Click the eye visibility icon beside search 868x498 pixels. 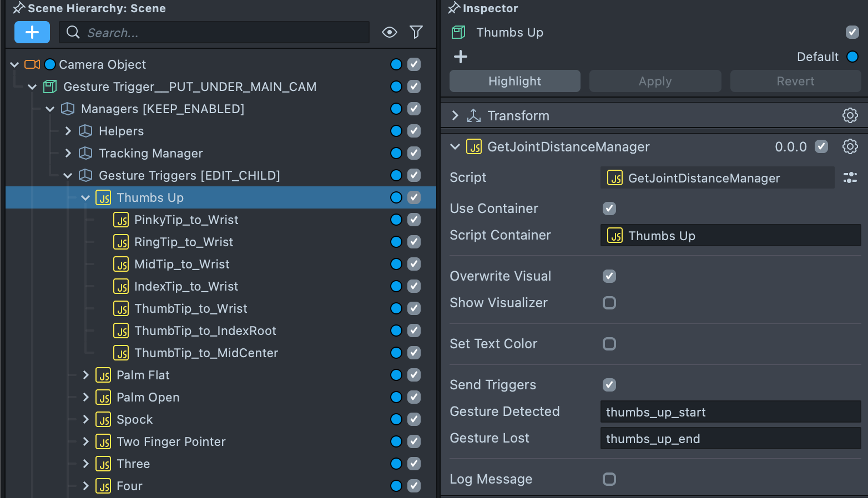coord(390,32)
